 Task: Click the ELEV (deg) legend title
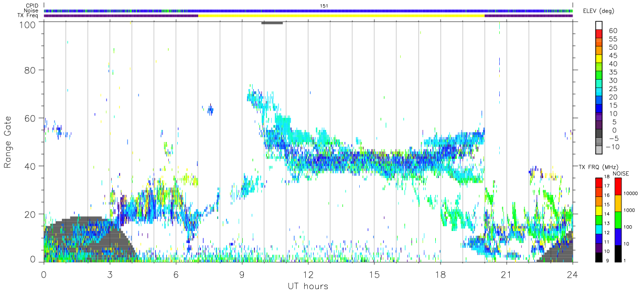tap(598, 11)
